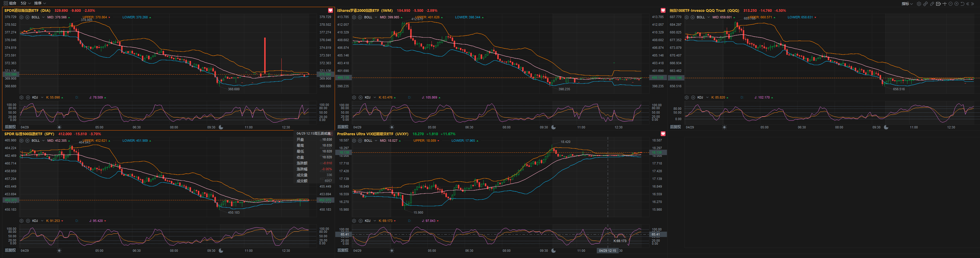Expand BOLL dropdown on SPY chart
This screenshot has width=980, height=258.
click(x=43, y=141)
